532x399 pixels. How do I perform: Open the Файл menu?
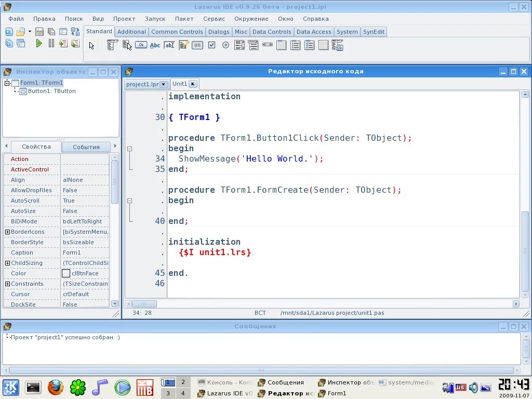[16, 19]
